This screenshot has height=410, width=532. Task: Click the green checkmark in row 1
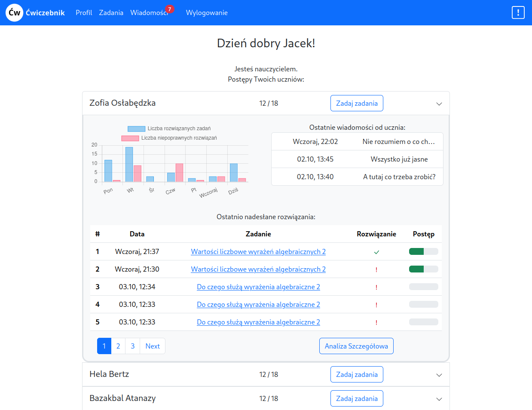click(x=376, y=252)
